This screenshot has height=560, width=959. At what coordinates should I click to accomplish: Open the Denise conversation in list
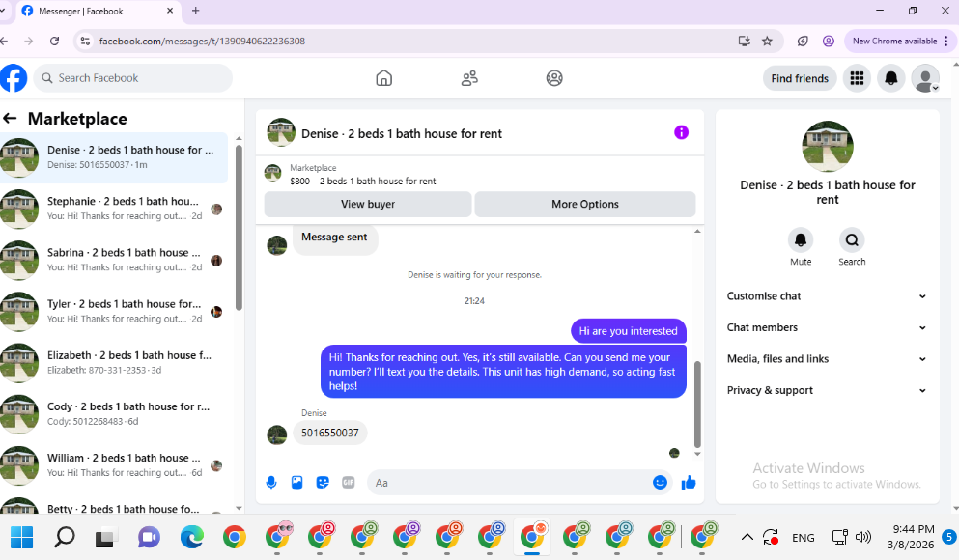point(114,157)
